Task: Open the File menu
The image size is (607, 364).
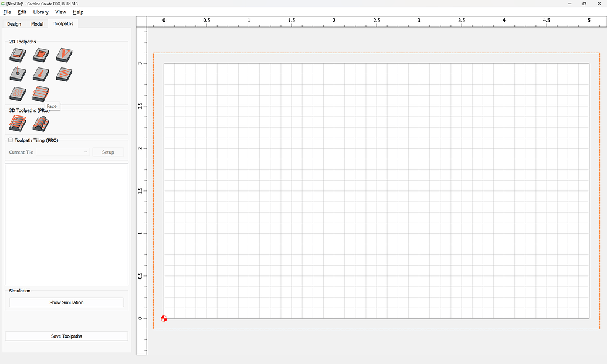Action: point(7,12)
